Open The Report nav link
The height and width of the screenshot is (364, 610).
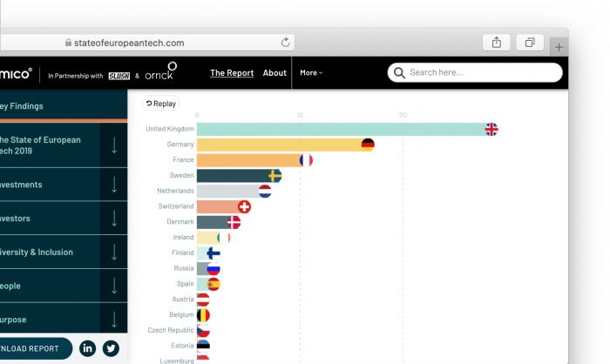click(232, 73)
